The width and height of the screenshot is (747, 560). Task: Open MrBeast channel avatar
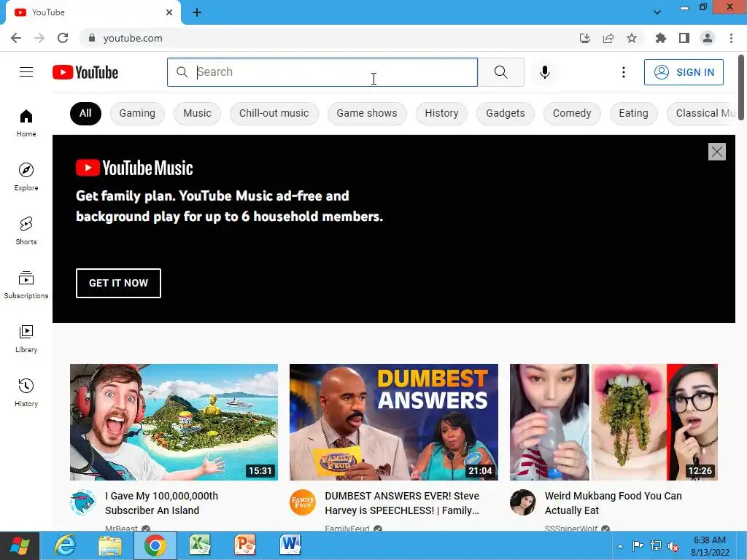82,502
